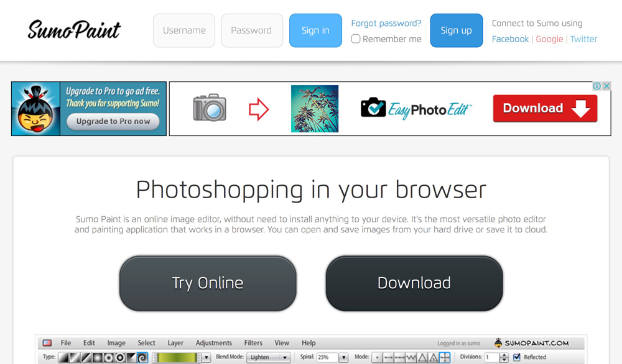This screenshot has width=622, height=364.
Task: Connect using the Google link
Action: tap(549, 39)
